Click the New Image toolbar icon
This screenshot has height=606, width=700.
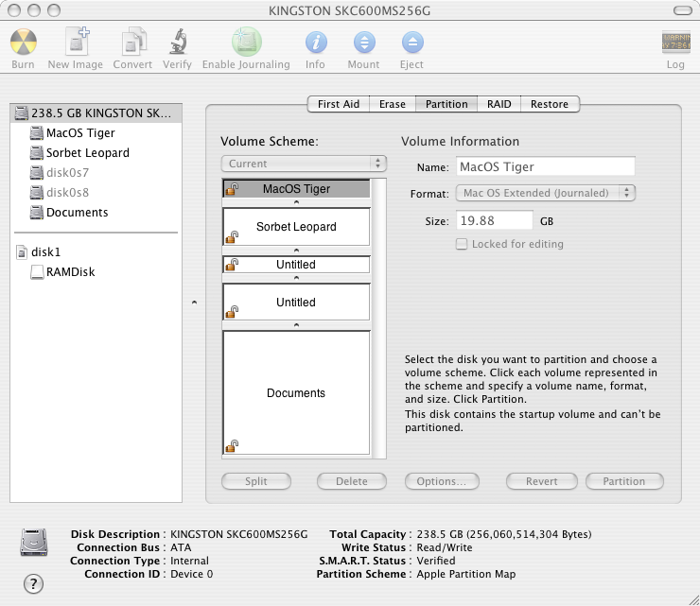[x=77, y=42]
